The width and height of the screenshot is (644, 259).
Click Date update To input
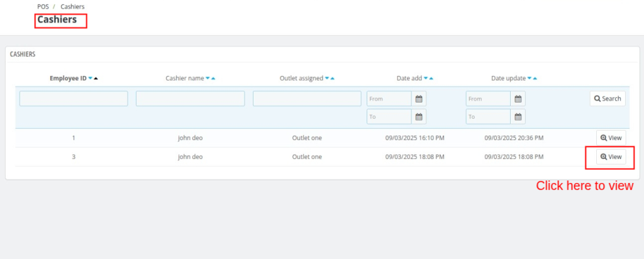(x=488, y=116)
